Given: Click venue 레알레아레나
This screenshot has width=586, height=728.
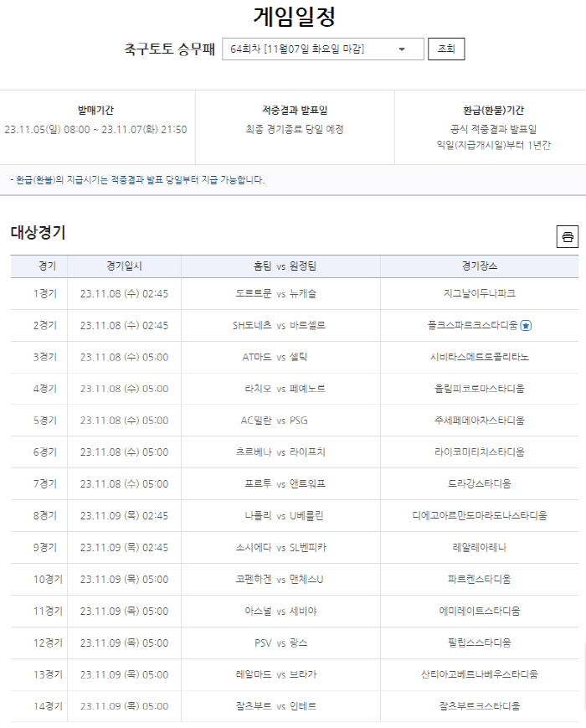Looking at the screenshot, I should [480, 548].
